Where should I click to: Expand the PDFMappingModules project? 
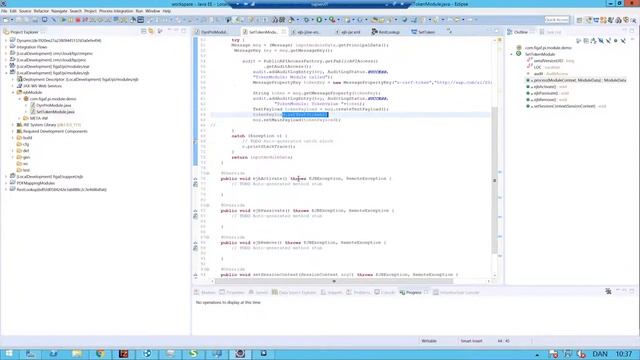coord(6,183)
